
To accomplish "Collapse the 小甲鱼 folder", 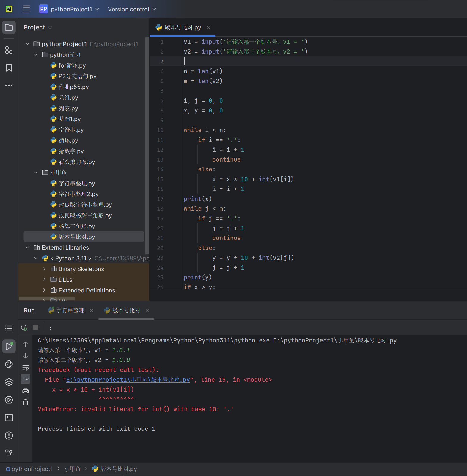I will pyautogui.click(x=36, y=173).
